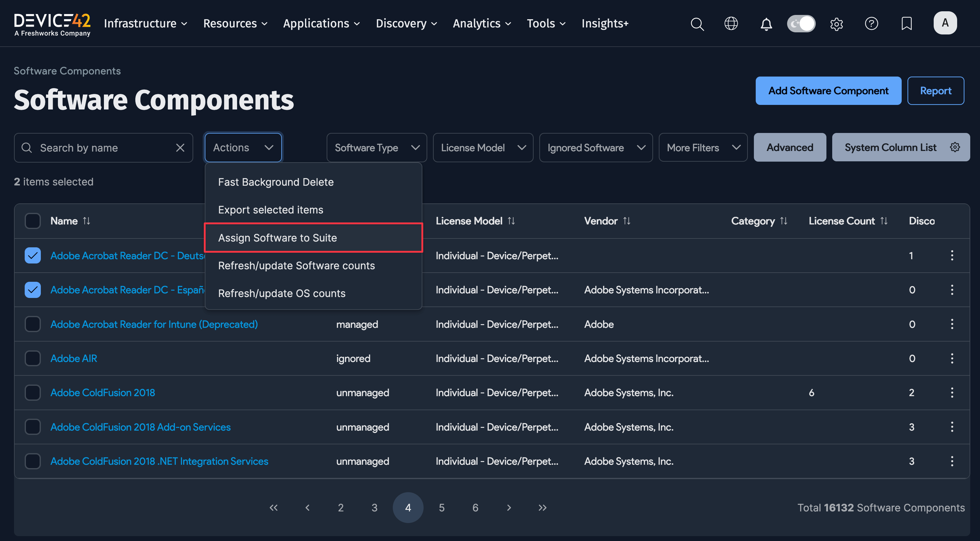Click the globe language icon
Viewport: 980px width, 541px height.
coord(731,23)
